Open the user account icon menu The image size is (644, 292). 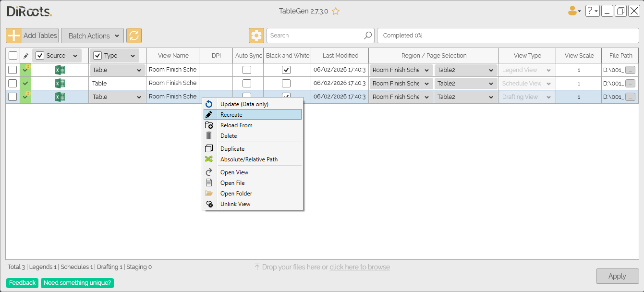tap(574, 11)
